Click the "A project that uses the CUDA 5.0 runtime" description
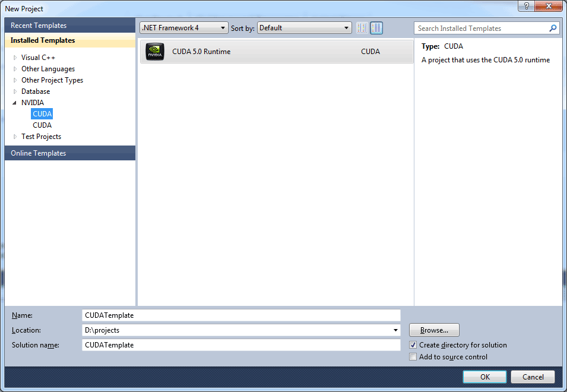Screen dimensions: 567x392 [x=486, y=60]
